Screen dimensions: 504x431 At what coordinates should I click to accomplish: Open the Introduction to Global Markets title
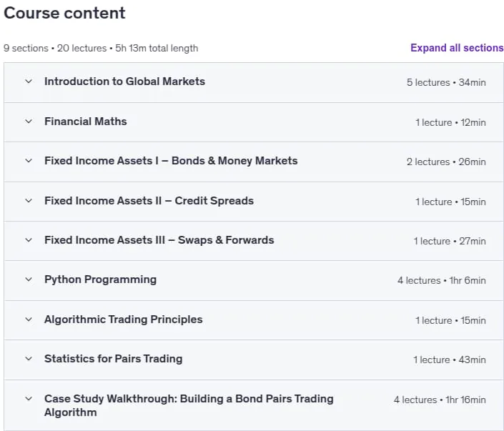point(124,81)
